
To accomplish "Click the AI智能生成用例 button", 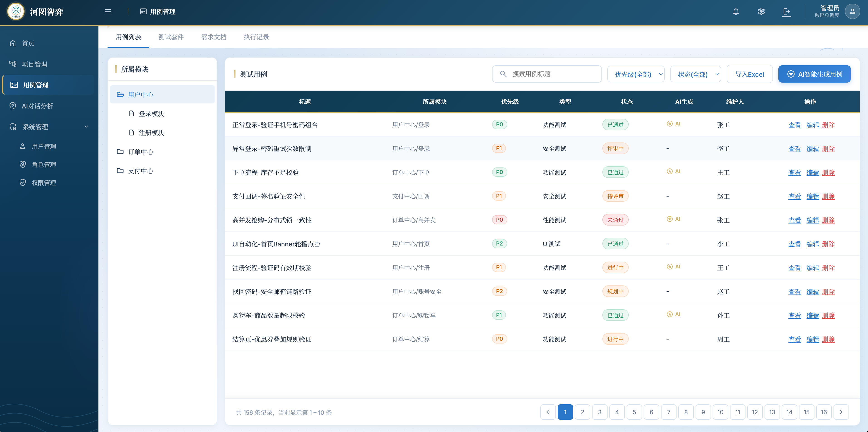I will [x=814, y=74].
